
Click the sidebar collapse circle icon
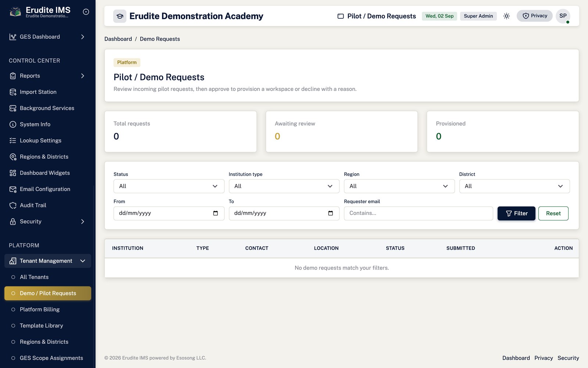tap(86, 12)
